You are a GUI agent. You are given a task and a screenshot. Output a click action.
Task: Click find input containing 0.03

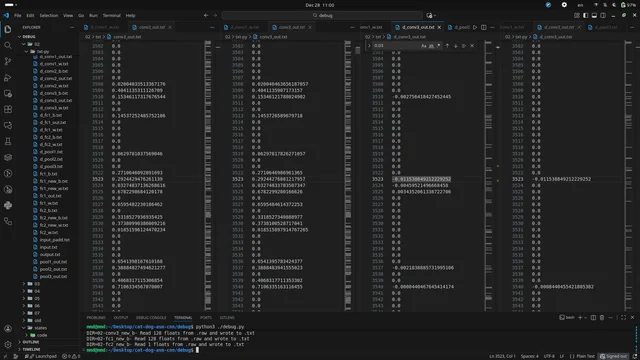[396, 46]
